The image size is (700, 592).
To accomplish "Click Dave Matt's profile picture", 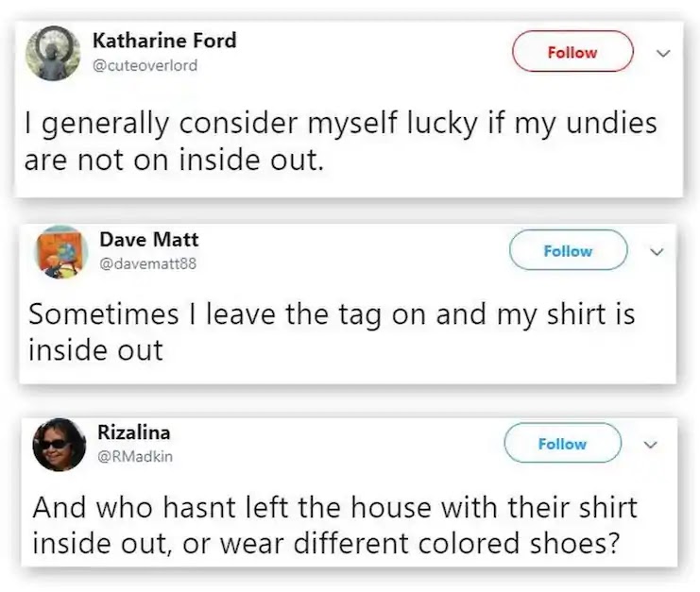I will (61, 251).
